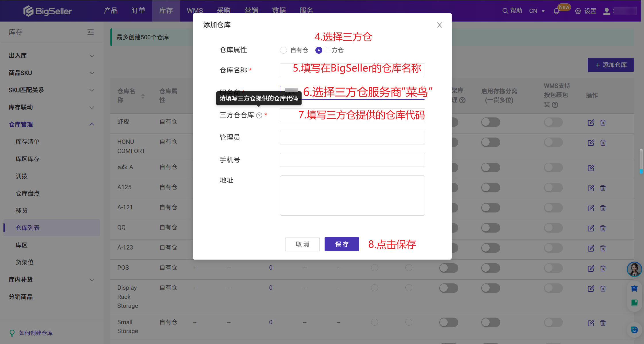
Task: Open the green guide book icon
Action: pyautogui.click(x=634, y=303)
